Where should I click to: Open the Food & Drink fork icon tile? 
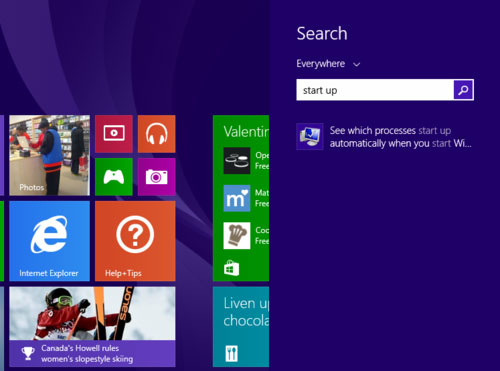pos(231,354)
